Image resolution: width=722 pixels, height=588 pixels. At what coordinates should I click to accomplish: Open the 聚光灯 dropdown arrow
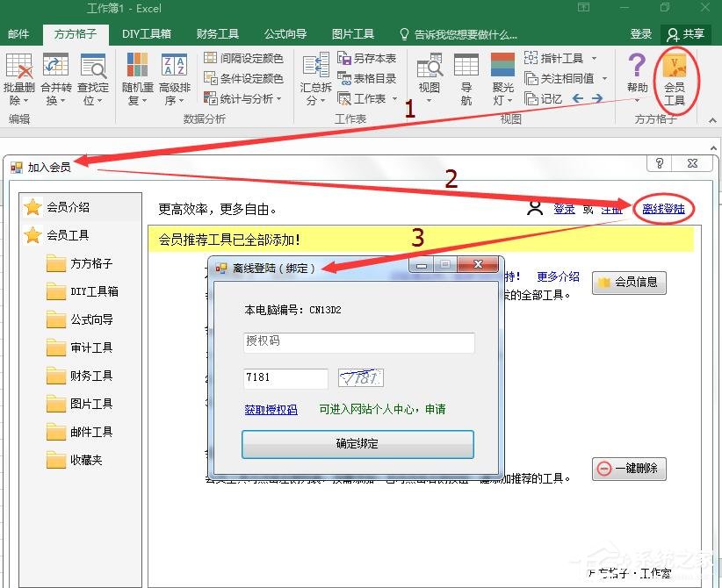(509, 100)
